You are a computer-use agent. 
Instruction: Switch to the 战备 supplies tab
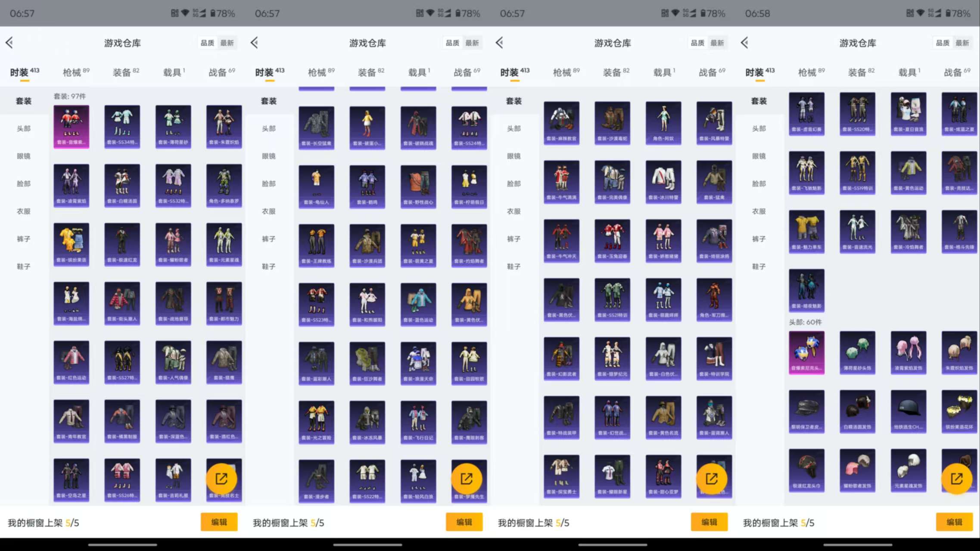[220, 72]
